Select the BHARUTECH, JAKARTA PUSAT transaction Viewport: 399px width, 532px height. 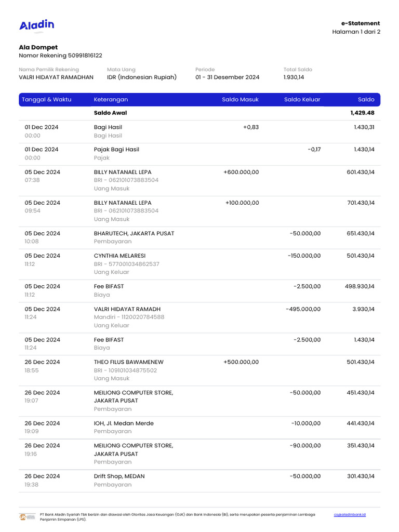point(134,233)
